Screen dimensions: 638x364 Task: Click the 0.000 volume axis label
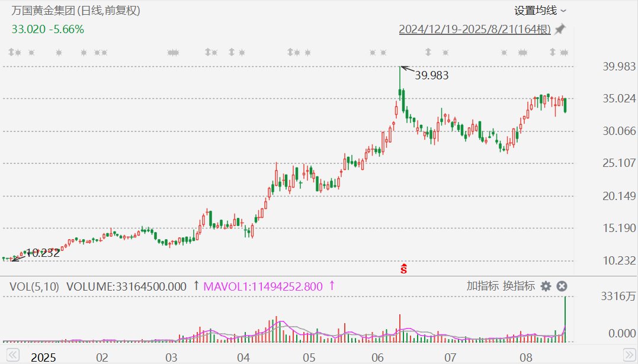pyautogui.click(x=622, y=333)
